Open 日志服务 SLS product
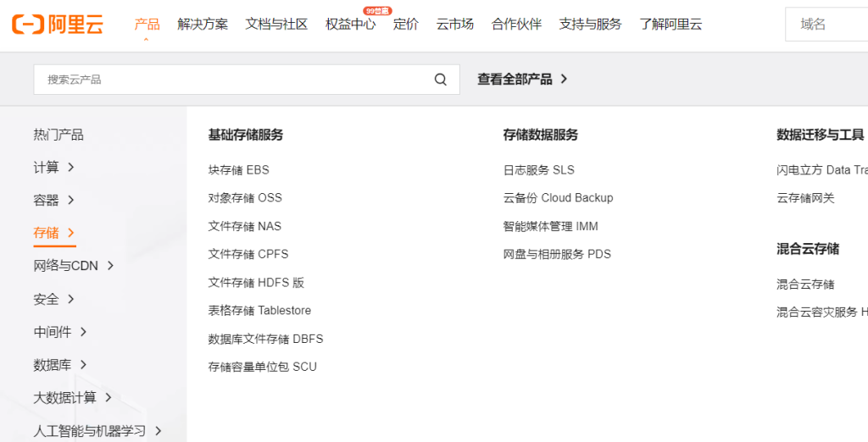This screenshot has width=868, height=442. point(538,170)
